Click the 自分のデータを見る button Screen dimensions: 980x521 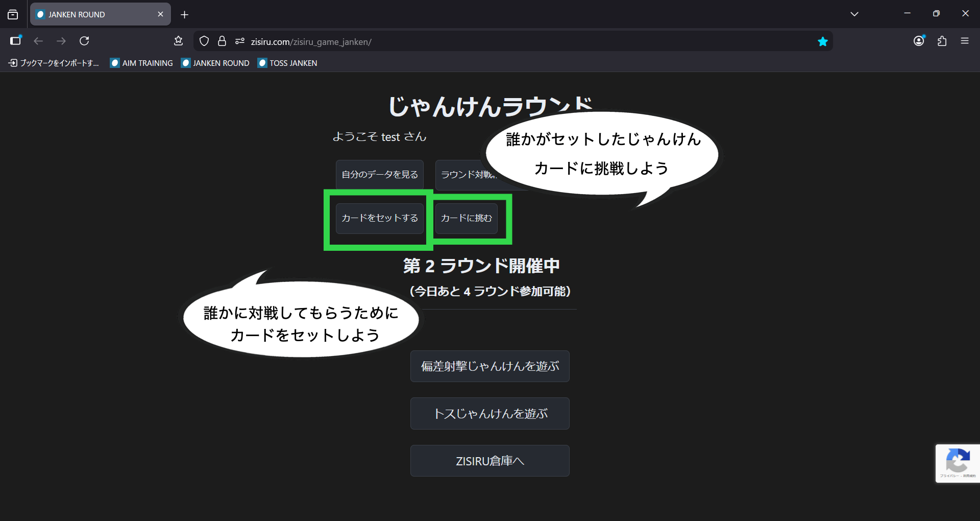coord(379,175)
